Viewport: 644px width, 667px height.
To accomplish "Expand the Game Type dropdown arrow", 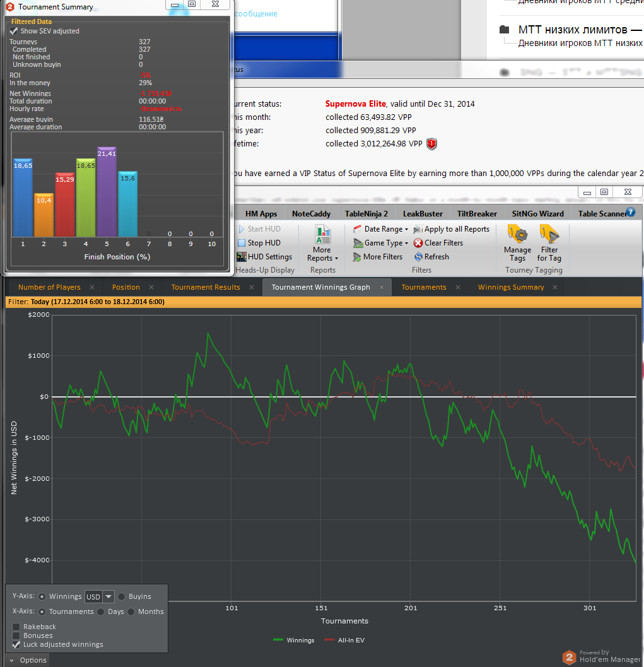I will pyautogui.click(x=406, y=244).
